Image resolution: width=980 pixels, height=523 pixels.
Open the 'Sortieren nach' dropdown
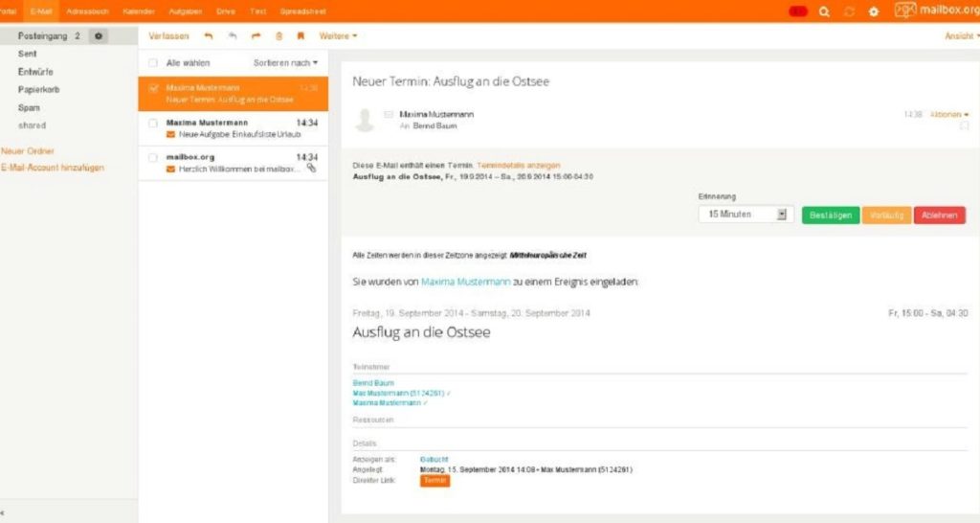(285, 62)
